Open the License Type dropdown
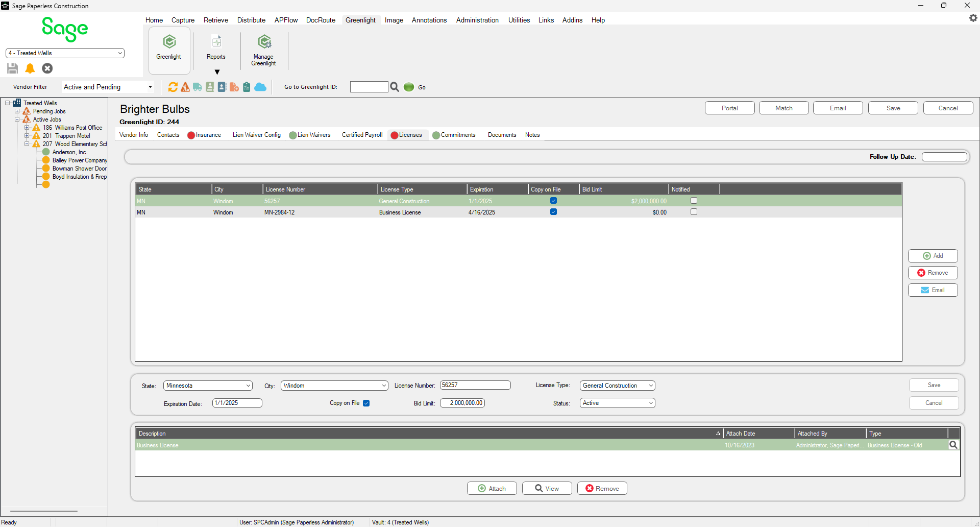Viewport: 980px width, 527px height. coord(618,386)
